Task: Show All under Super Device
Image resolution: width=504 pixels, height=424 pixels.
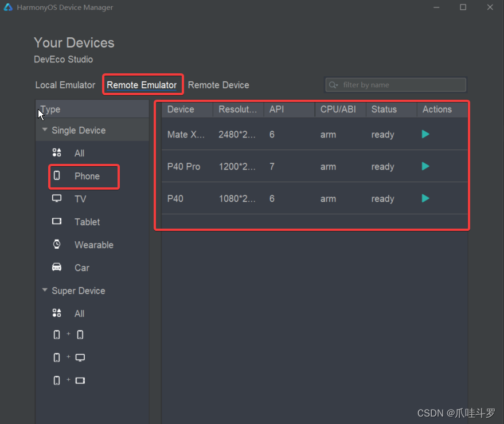Action: point(79,313)
